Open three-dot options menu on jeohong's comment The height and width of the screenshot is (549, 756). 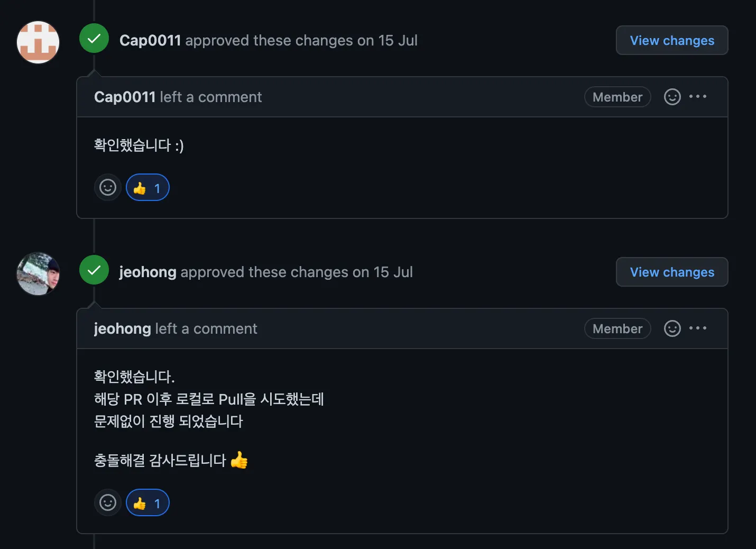coord(698,328)
